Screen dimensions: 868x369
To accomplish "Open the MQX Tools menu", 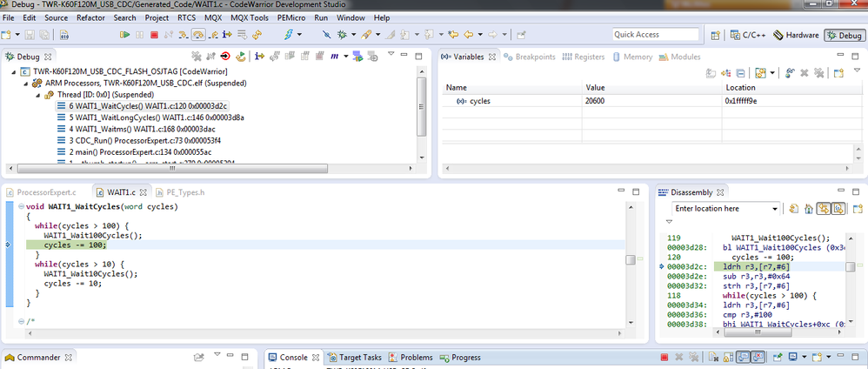I will pyautogui.click(x=250, y=17).
